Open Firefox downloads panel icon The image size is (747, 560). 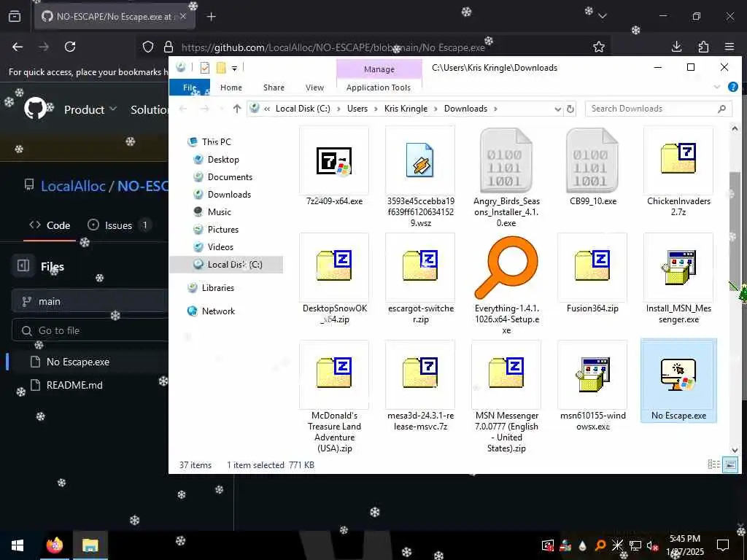point(676,47)
